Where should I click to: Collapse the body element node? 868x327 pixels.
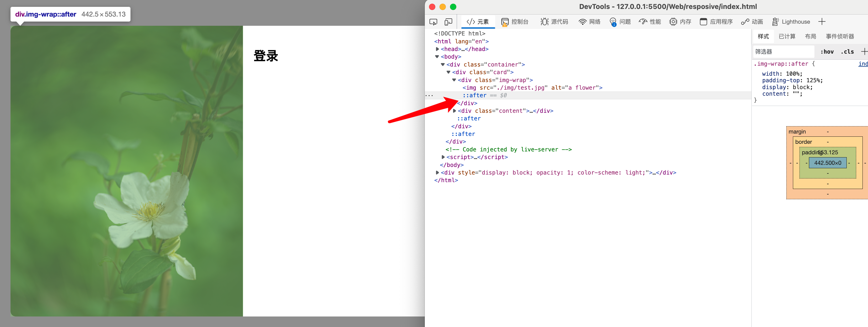click(437, 57)
